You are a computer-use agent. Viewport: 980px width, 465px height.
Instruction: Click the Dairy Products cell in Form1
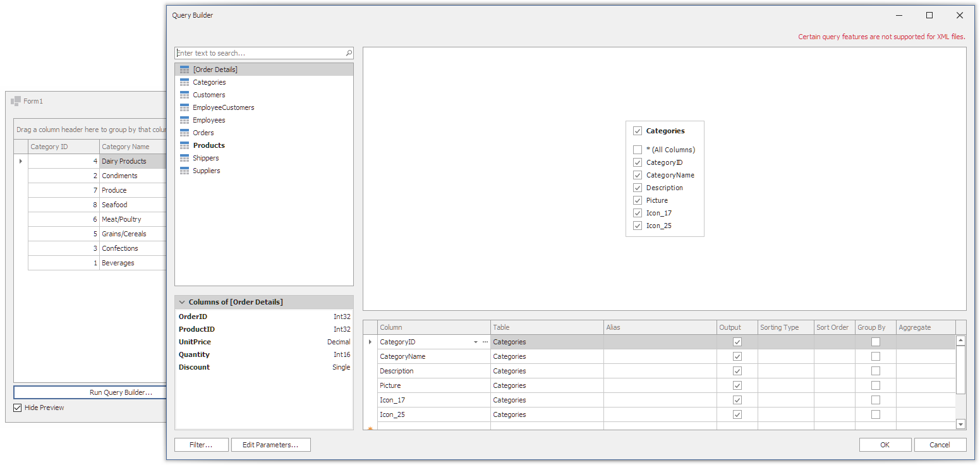click(x=133, y=161)
